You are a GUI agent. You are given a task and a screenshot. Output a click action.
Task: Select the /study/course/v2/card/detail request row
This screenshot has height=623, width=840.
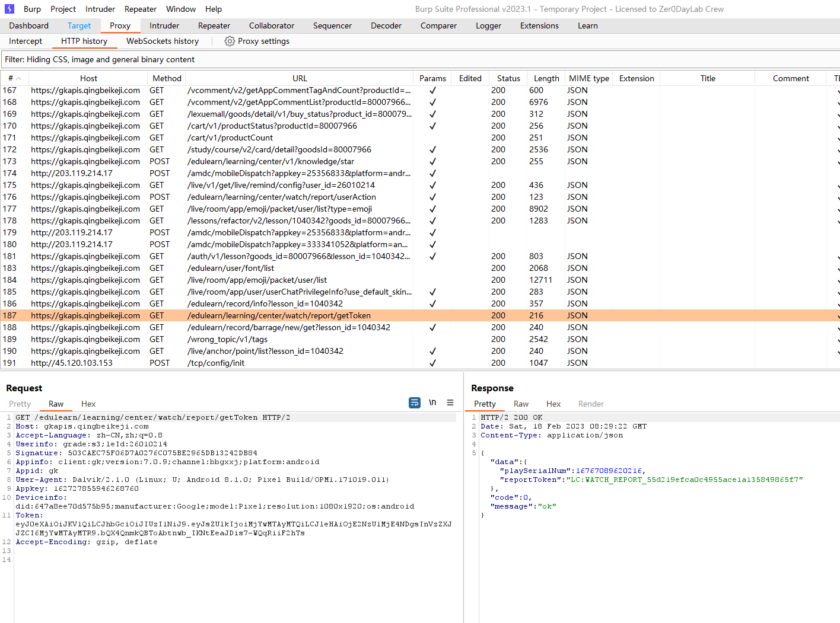pos(420,149)
